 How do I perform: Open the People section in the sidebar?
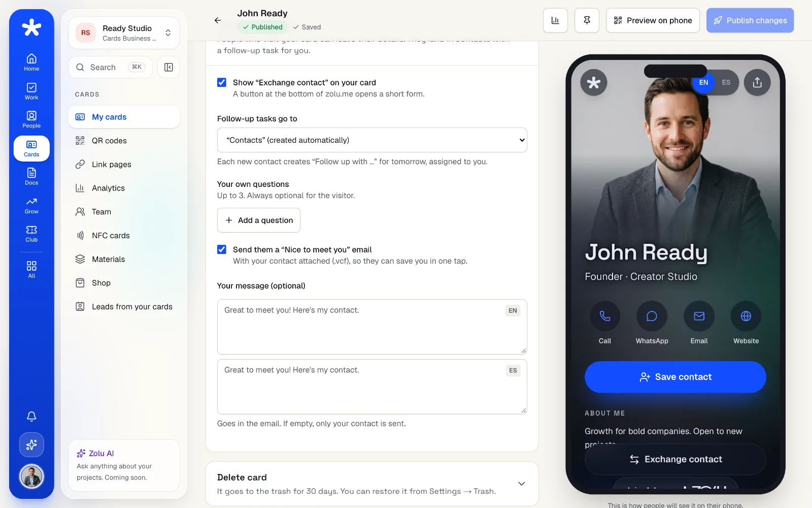pyautogui.click(x=31, y=119)
